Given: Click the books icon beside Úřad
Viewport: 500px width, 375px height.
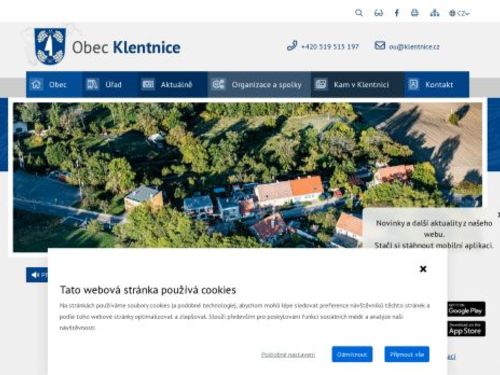Looking at the screenshot, I should pyautogui.click(x=92, y=84).
